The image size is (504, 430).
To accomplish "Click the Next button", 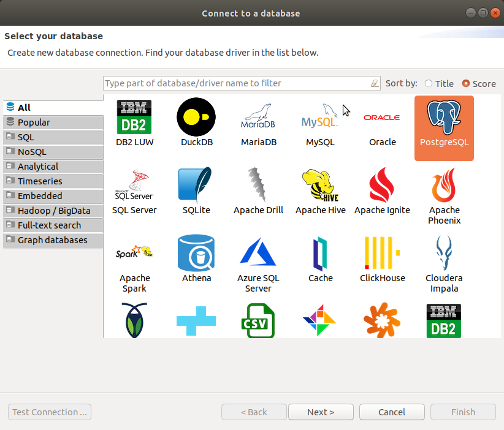I will pos(321,412).
